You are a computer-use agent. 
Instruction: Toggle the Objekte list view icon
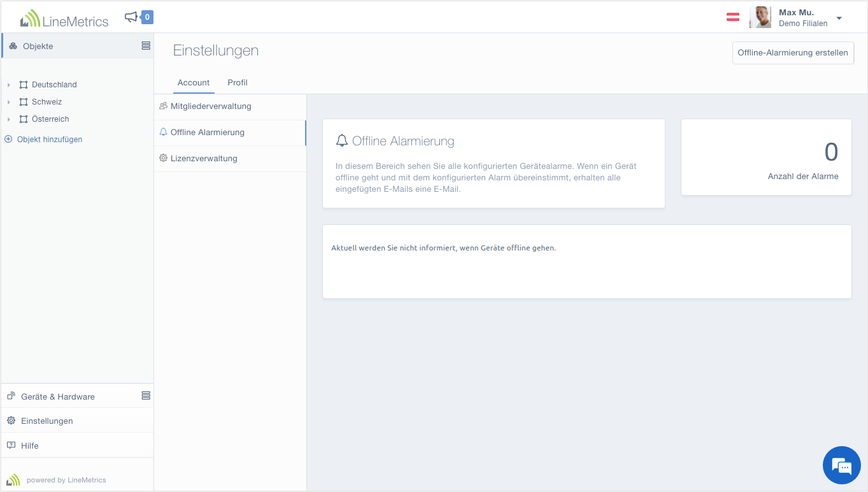click(x=146, y=46)
